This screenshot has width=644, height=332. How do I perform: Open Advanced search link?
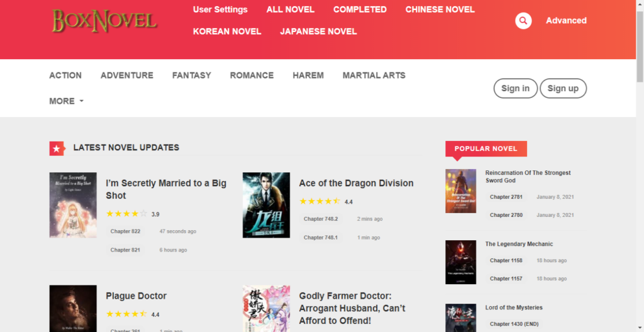point(566,21)
